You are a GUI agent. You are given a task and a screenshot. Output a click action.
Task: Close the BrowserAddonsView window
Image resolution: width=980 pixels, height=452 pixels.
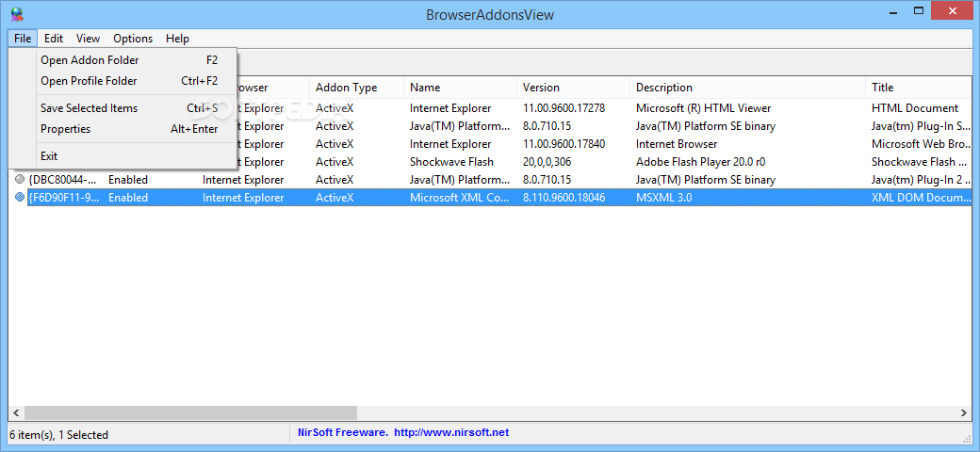tap(952, 10)
